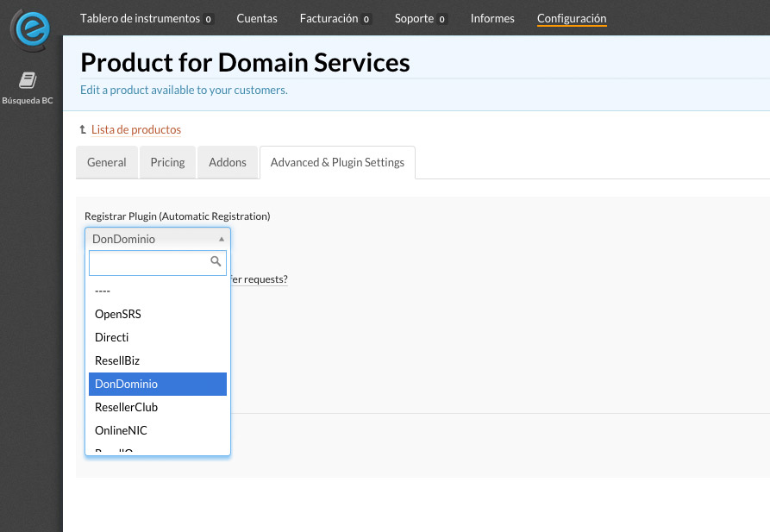Choose ResellerClub from the dropdown list

158,407
